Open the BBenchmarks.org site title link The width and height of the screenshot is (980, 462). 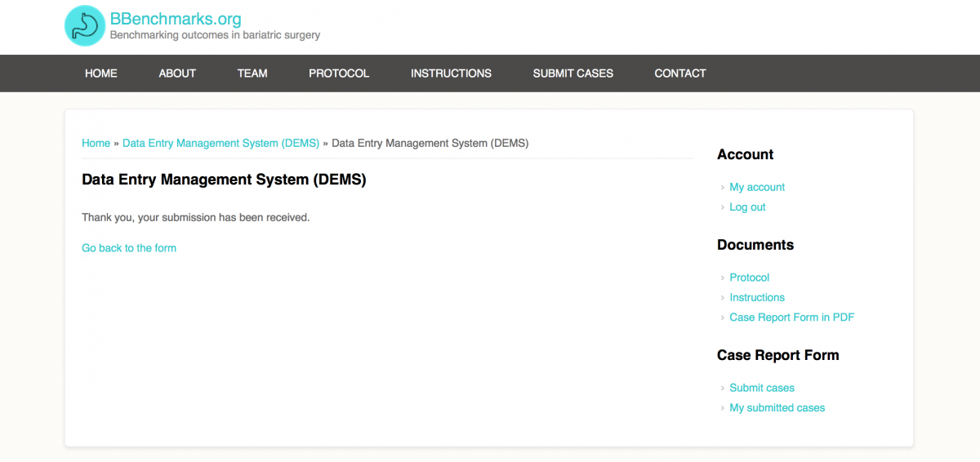coord(175,19)
